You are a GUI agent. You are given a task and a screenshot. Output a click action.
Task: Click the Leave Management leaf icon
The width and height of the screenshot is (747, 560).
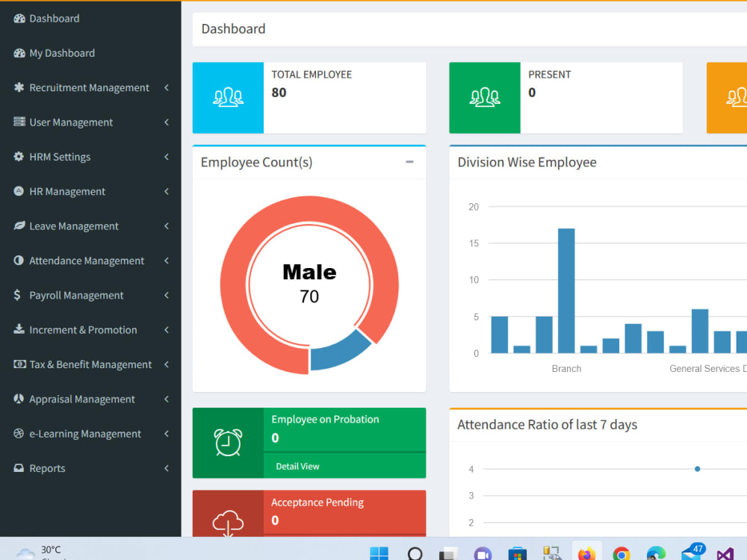point(19,225)
